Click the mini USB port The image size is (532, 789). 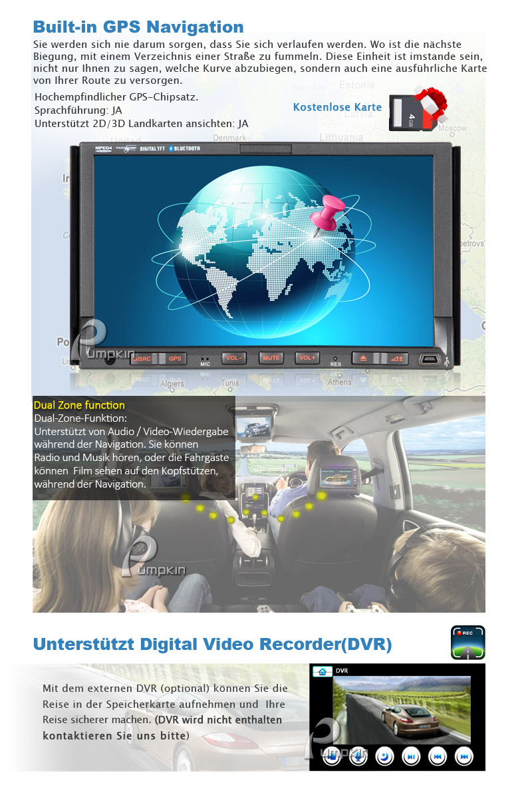tap(428, 360)
